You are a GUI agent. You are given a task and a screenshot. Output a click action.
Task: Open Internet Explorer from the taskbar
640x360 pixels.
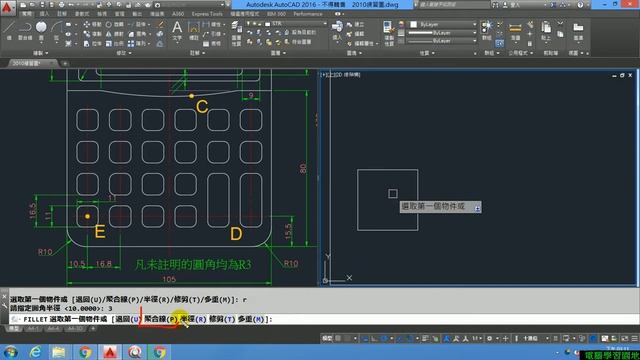point(36,352)
